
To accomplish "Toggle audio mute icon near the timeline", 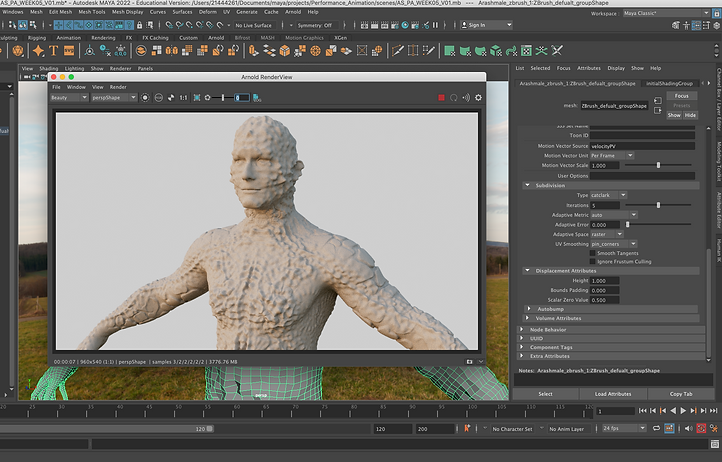I will (688, 428).
